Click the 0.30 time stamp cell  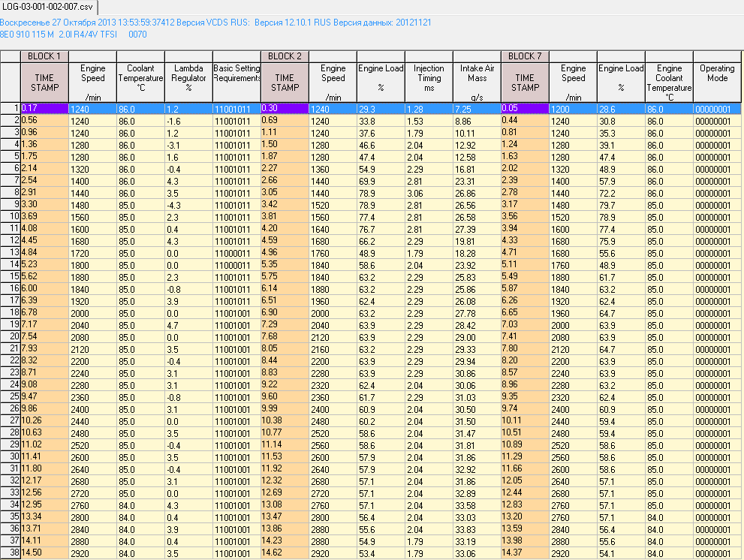tap(285, 109)
